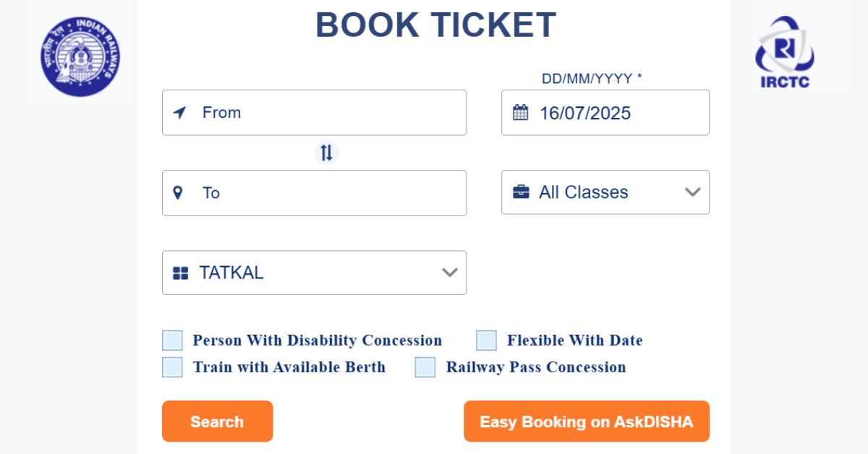Expand the All Classes dropdown chevron
This screenshot has width=868, height=454.
click(x=693, y=192)
